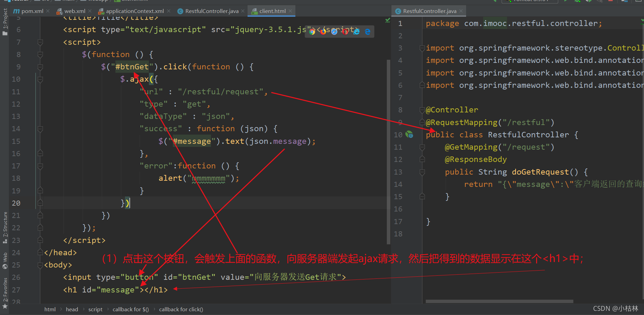Fold the $.ajax call at line 10

click(x=40, y=79)
